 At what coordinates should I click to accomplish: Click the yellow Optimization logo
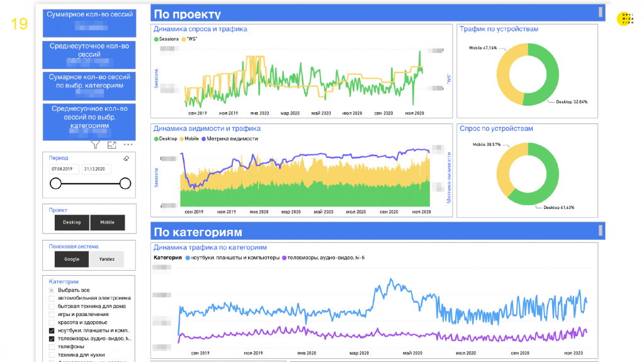[x=625, y=19]
